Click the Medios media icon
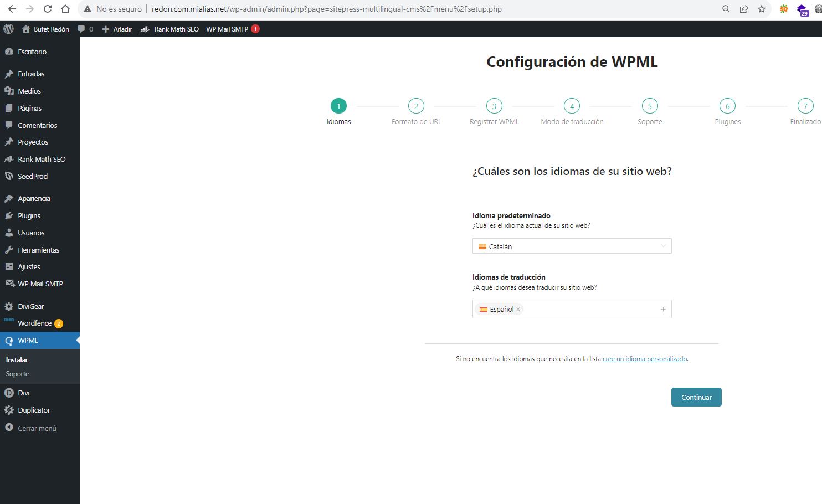The width and height of the screenshot is (822, 504). point(9,91)
